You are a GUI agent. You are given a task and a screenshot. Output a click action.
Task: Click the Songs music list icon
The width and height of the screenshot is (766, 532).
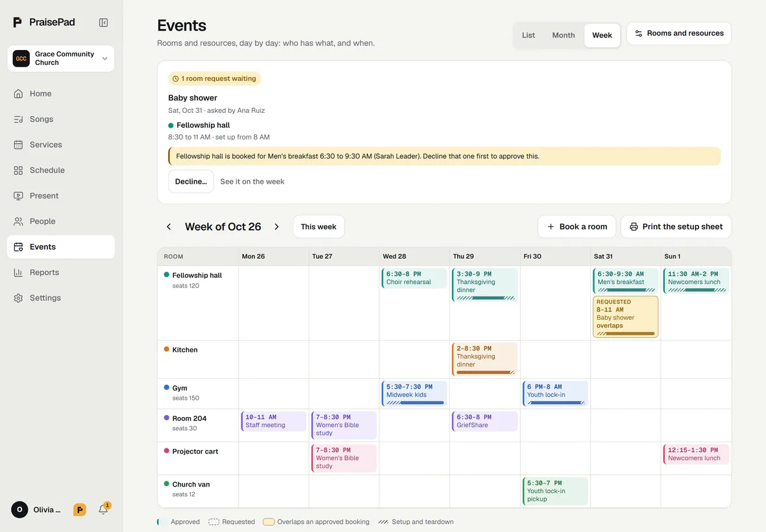coord(18,119)
